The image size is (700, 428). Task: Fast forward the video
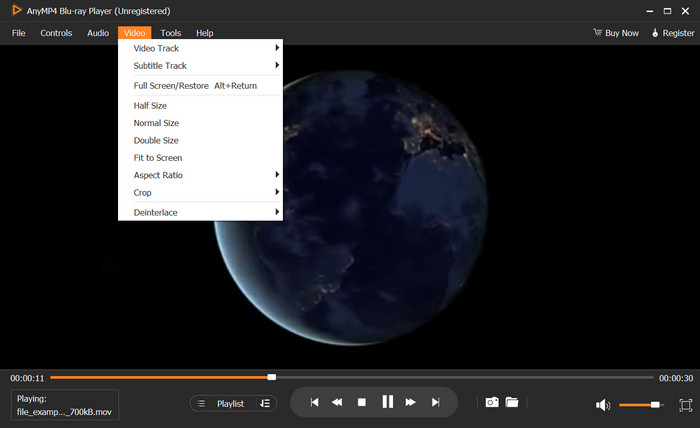[410, 403]
